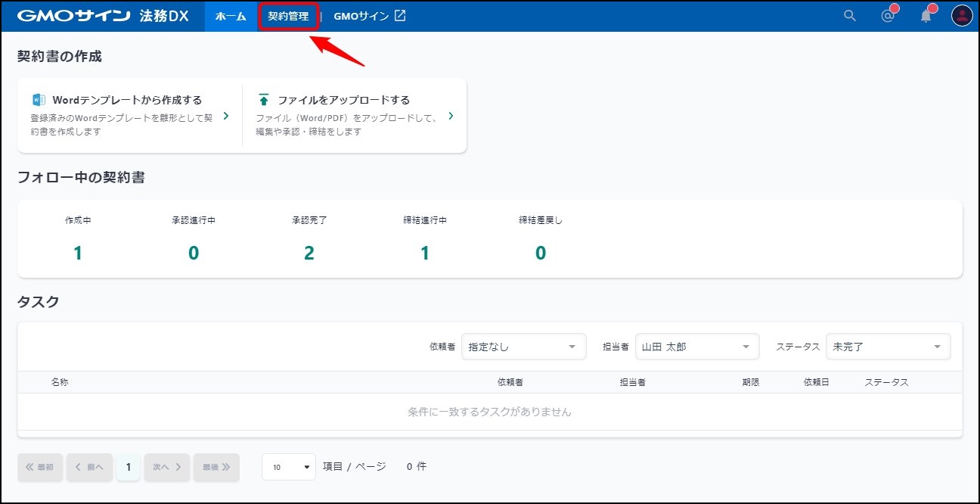Change items per page dropdown
980x504 pixels.
click(289, 467)
